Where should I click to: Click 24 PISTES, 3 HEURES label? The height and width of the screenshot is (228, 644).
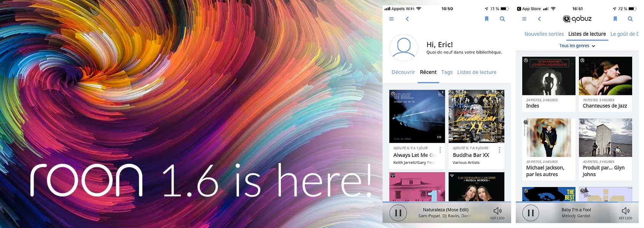(542, 100)
